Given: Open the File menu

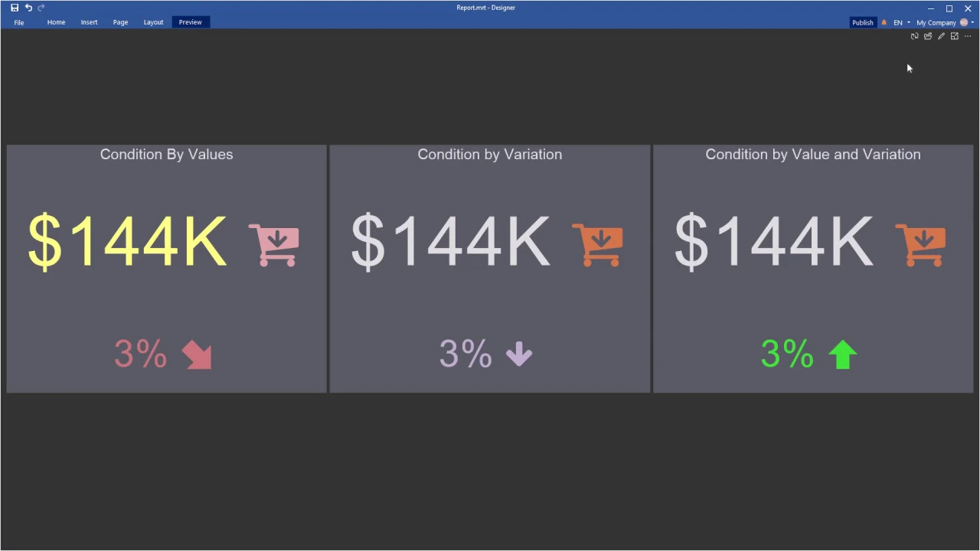Looking at the screenshot, I should tap(19, 22).
